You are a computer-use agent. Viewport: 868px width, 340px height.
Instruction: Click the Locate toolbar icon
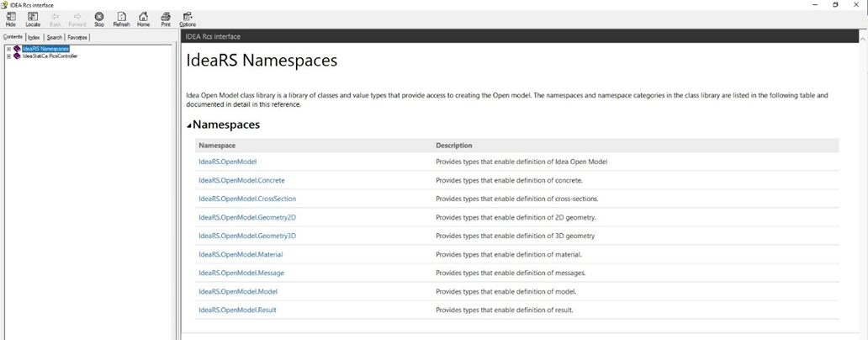(x=33, y=19)
